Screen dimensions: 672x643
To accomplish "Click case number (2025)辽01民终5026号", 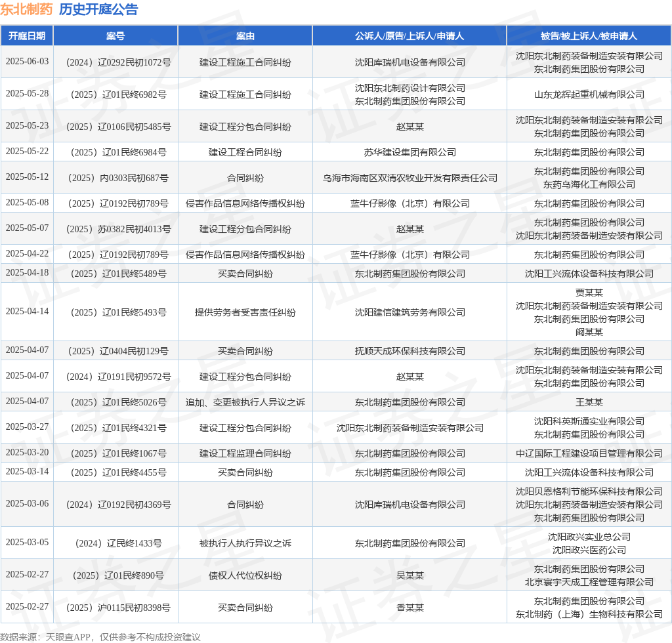I will 118,402.
